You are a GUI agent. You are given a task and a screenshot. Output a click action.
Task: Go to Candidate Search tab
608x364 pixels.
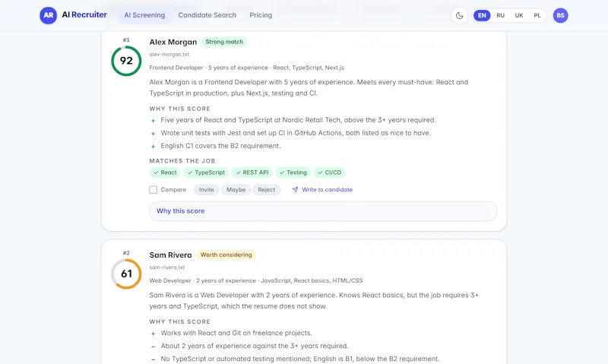point(207,15)
